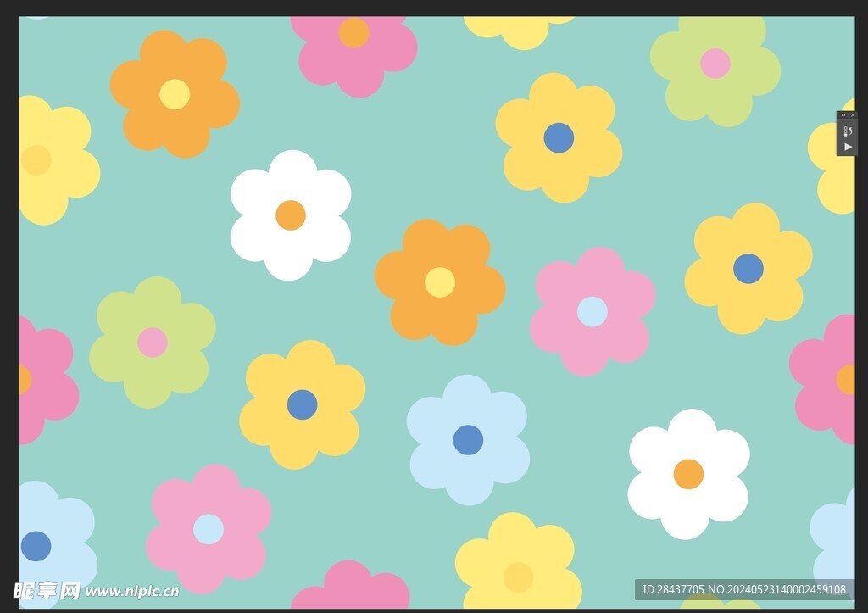868x613 pixels.
Task: Close the floating collapsed panel dock
Action: (x=853, y=114)
